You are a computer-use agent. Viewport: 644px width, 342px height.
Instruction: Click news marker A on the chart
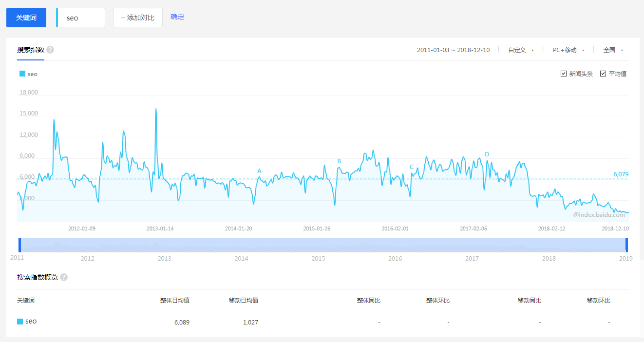259,171
